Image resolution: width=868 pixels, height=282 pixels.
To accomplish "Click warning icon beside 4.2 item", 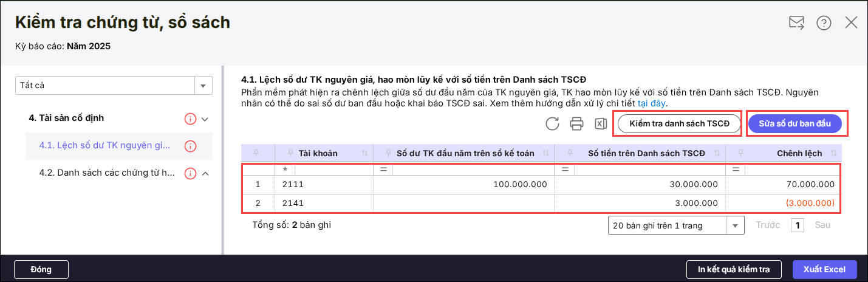I will [190, 174].
